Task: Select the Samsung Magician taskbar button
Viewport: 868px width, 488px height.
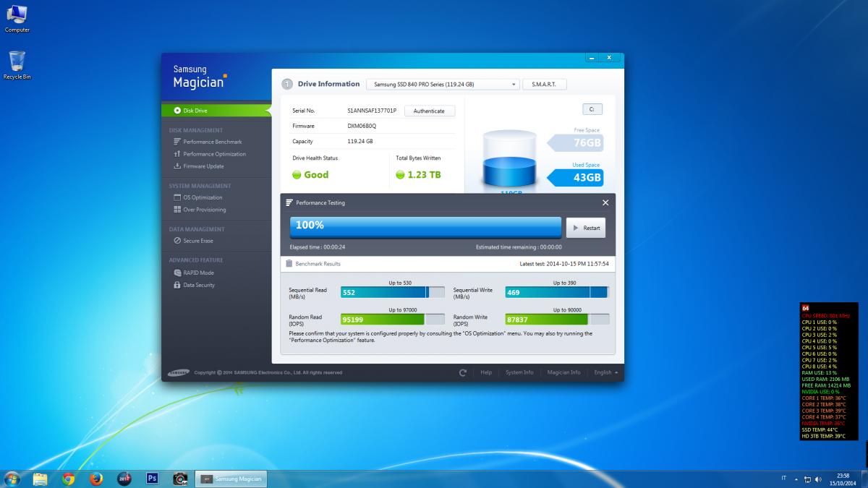Action: [231, 479]
